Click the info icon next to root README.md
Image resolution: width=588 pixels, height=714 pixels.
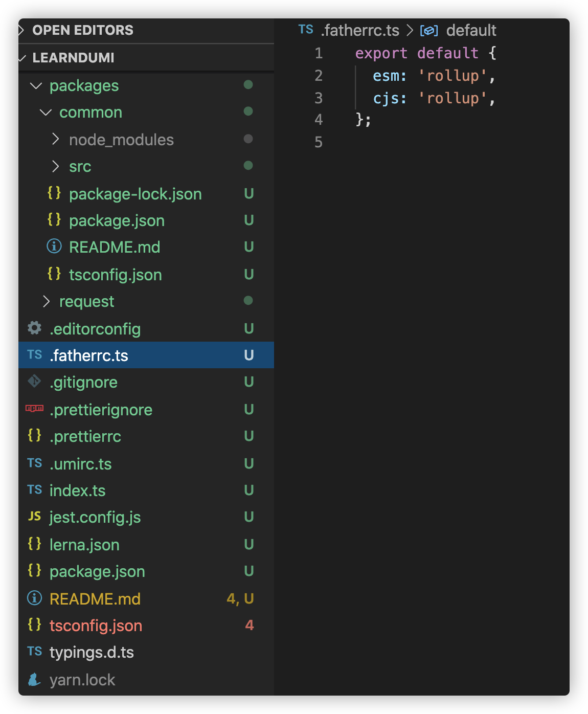(x=34, y=598)
